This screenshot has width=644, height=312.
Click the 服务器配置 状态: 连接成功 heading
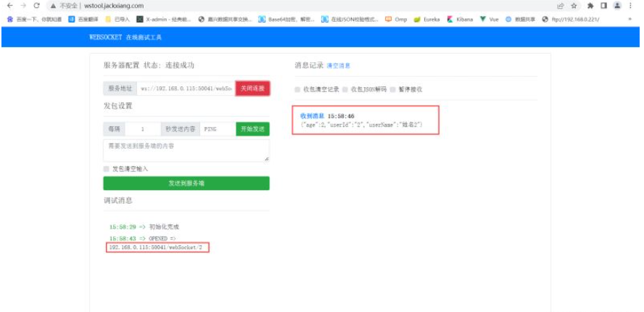coord(148,66)
